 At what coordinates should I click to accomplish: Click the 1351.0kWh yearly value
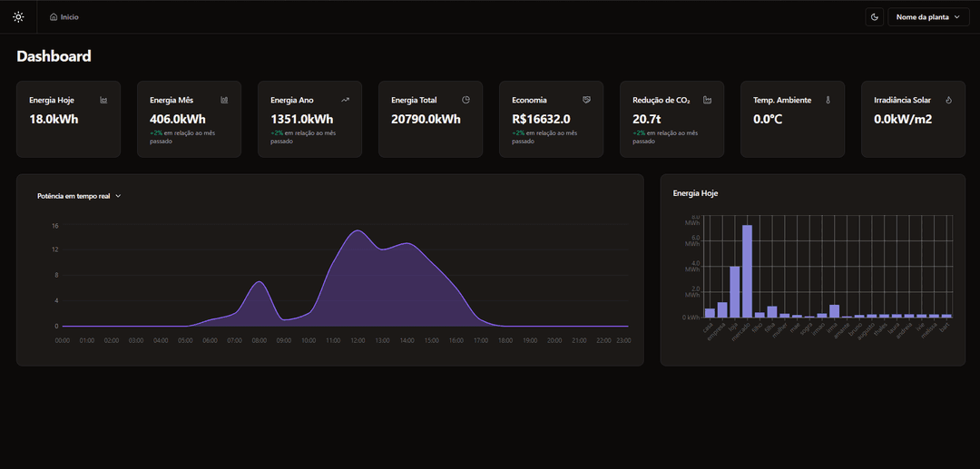[302, 119]
